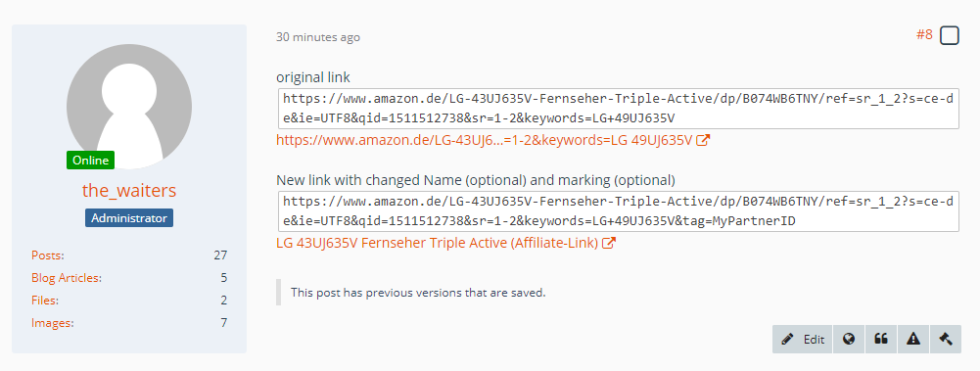Quote this post with the quotation icon
This screenshot has height=371, width=980.
[x=880, y=339]
